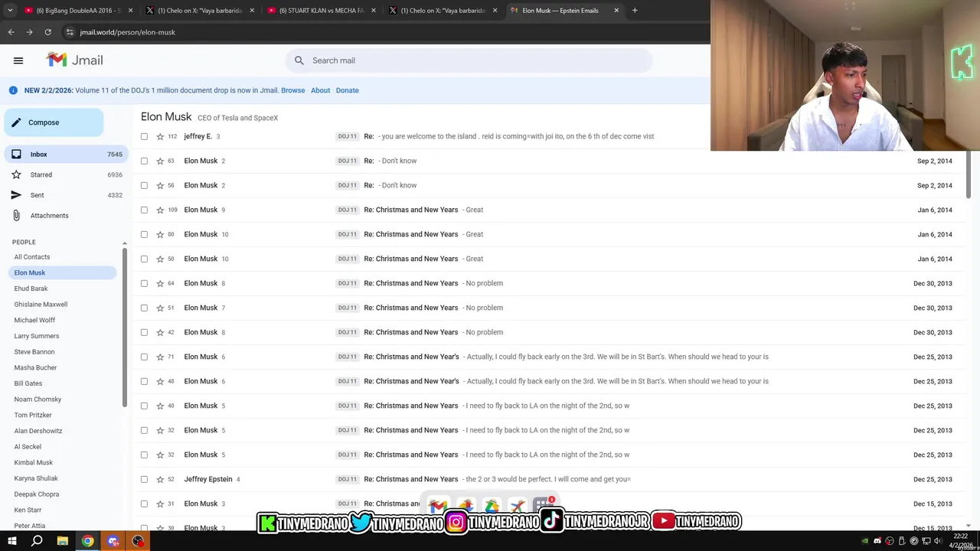
Task: Select Ehud Barak in people list
Action: click(x=31, y=289)
